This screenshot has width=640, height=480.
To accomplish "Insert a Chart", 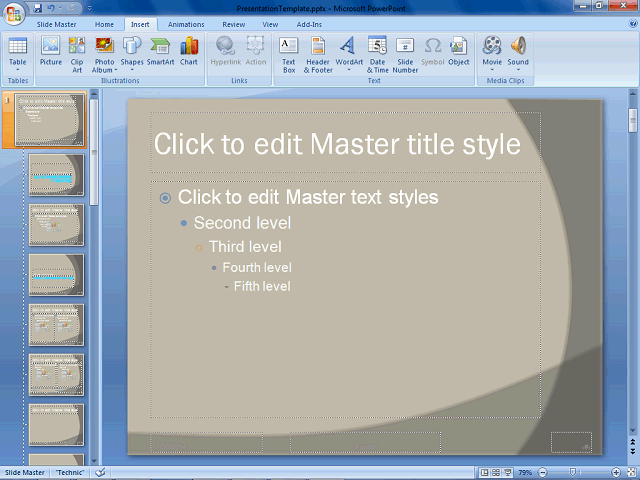I will coord(189,51).
